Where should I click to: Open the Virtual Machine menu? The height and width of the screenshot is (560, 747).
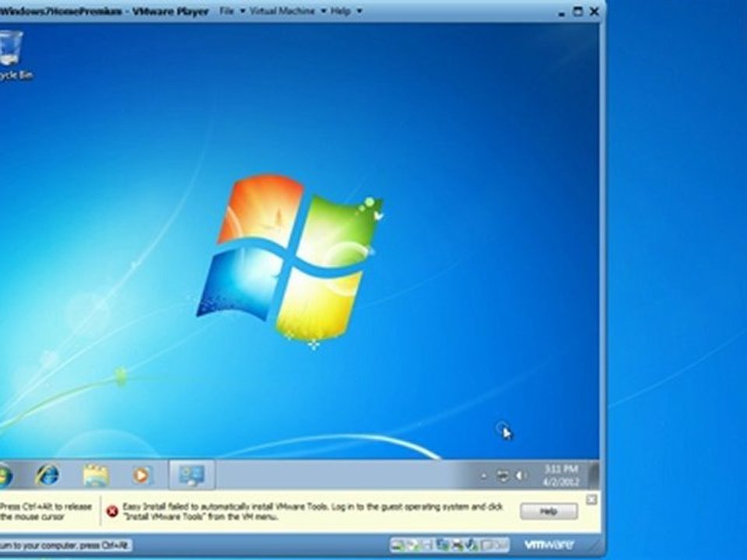click(x=282, y=11)
